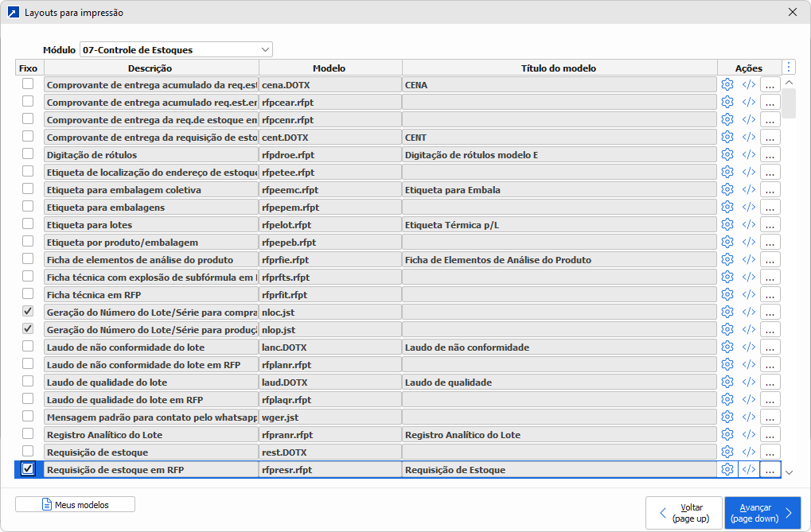Check Fixo box for Digitação de rótulos
811x532 pixels.
(x=28, y=153)
